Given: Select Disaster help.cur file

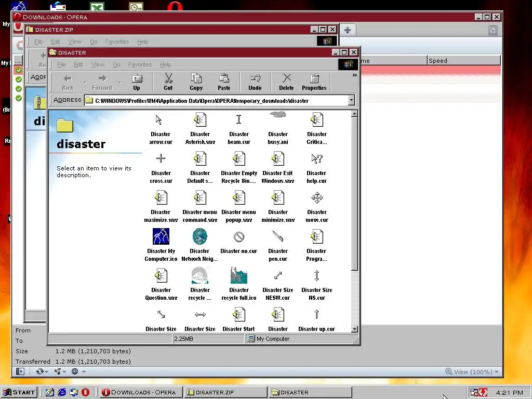Looking at the screenshot, I should pos(316,168).
